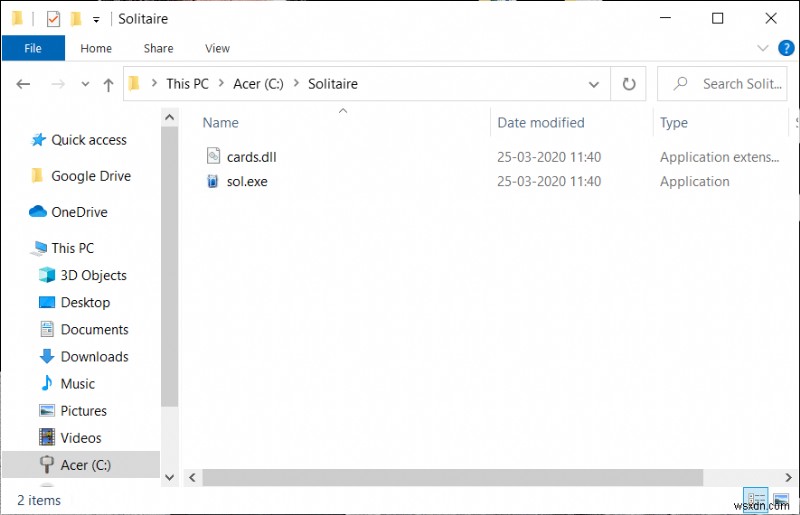Switch to Details view in status bar

756,500
